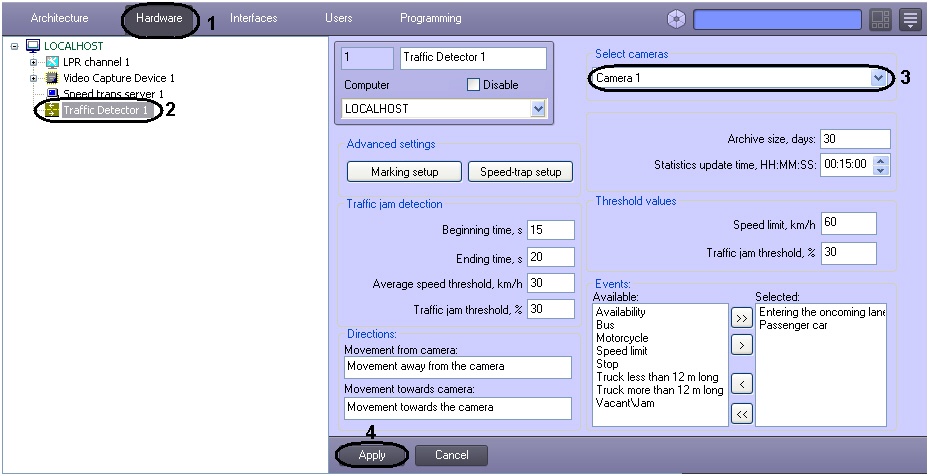Select Truck more than 12 m long
This screenshot has height=476, width=929.
659,390
